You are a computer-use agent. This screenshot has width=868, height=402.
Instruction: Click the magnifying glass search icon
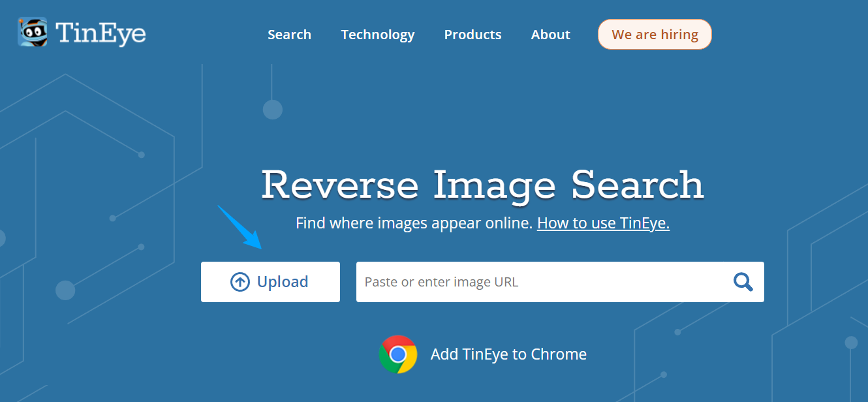[743, 282]
